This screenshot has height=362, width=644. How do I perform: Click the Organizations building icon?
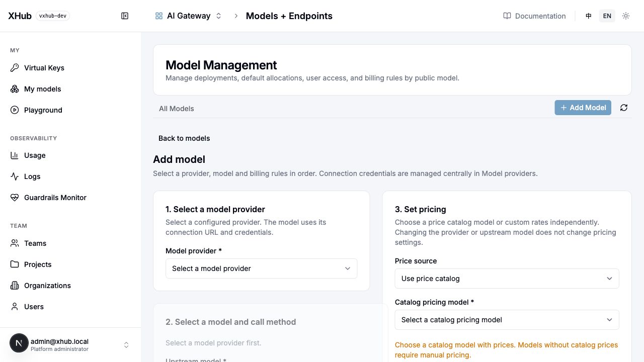pyautogui.click(x=15, y=286)
